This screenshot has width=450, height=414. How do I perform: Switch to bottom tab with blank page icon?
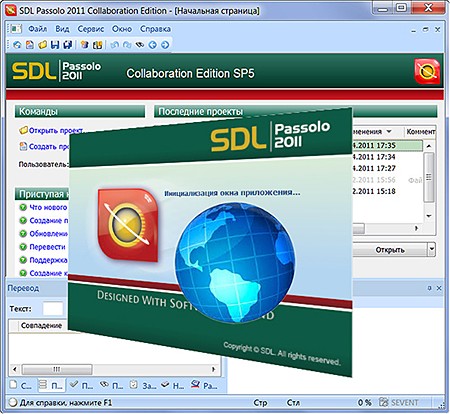click(21, 385)
